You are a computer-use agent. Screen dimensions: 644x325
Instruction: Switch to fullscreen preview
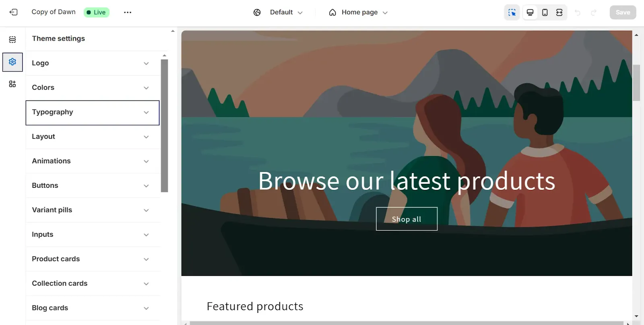tap(559, 12)
